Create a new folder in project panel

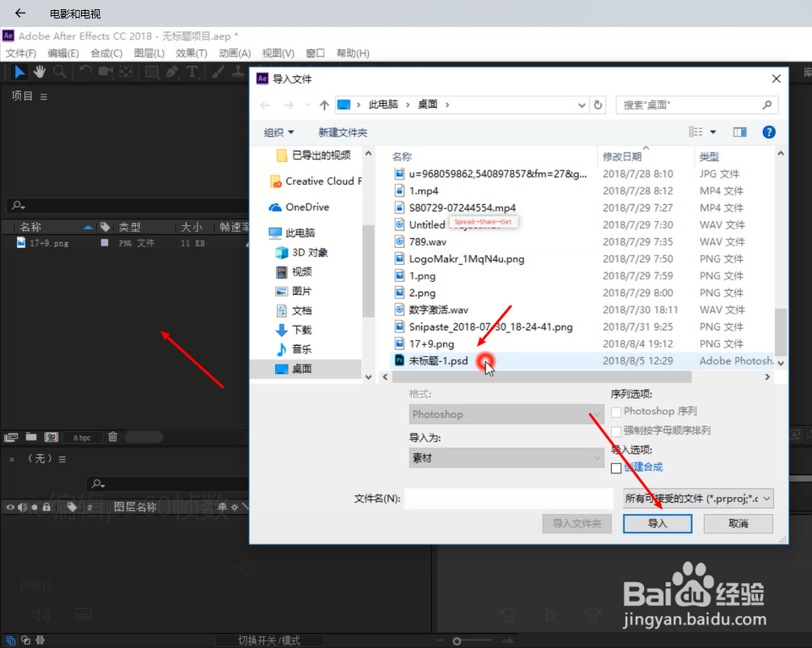(x=31, y=437)
